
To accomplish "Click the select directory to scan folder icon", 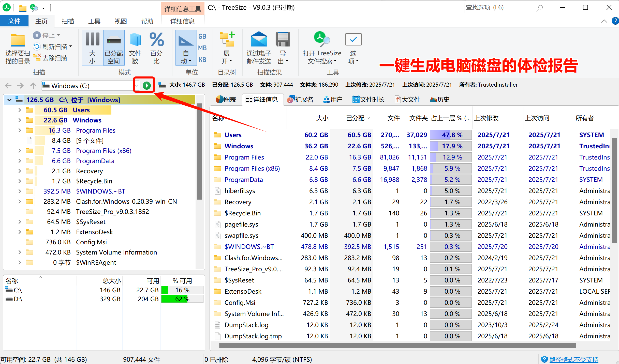I will (x=18, y=41).
